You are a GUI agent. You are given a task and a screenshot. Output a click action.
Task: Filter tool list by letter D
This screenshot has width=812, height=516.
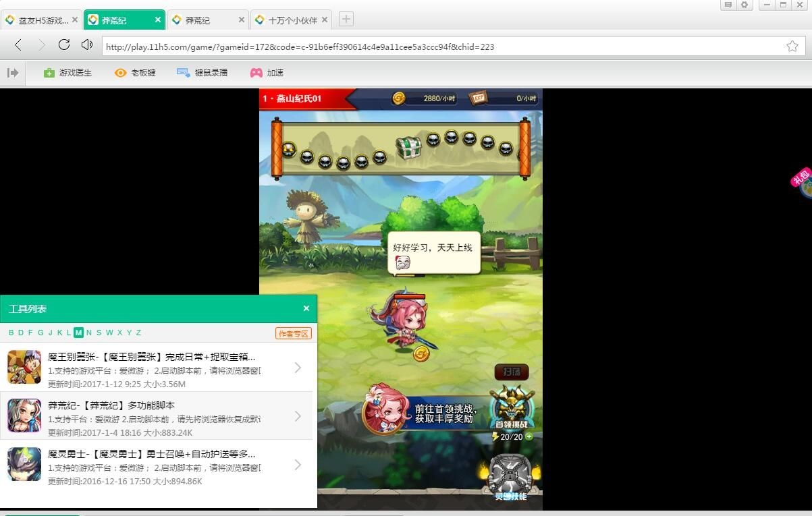point(21,333)
